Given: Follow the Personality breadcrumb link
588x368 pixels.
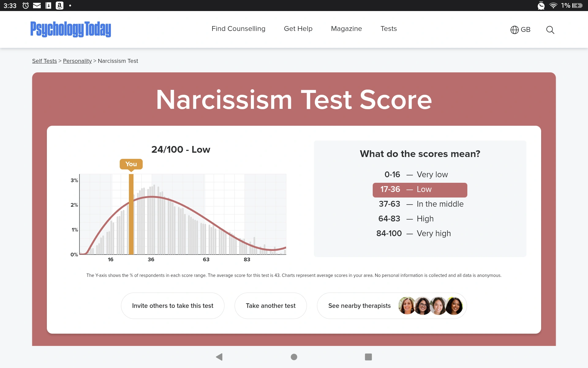Looking at the screenshot, I should (x=77, y=61).
